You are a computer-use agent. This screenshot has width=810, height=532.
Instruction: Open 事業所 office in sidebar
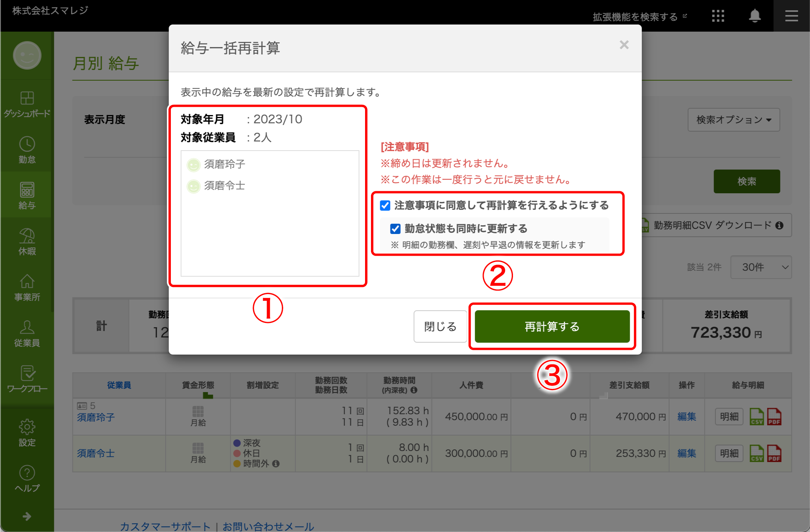[27, 287]
